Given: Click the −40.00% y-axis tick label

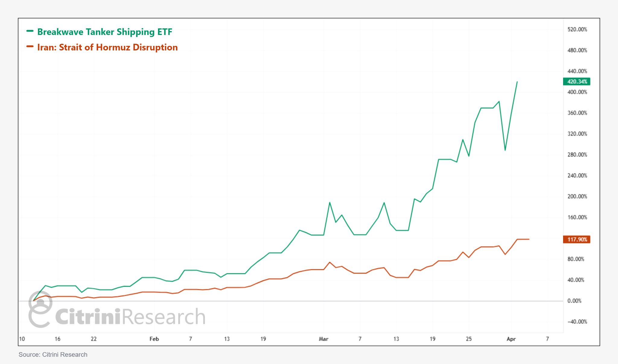Looking at the screenshot, I should pos(577,322).
